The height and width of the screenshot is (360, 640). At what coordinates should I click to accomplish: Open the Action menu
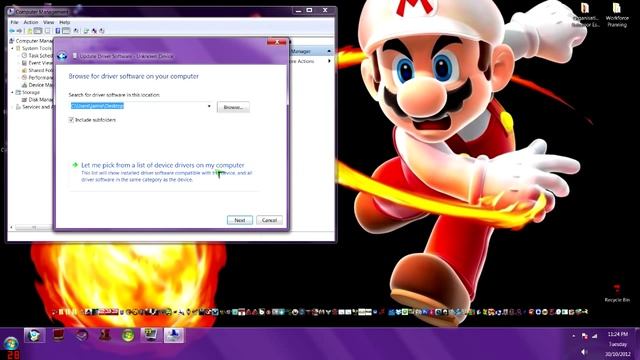point(31,22)
